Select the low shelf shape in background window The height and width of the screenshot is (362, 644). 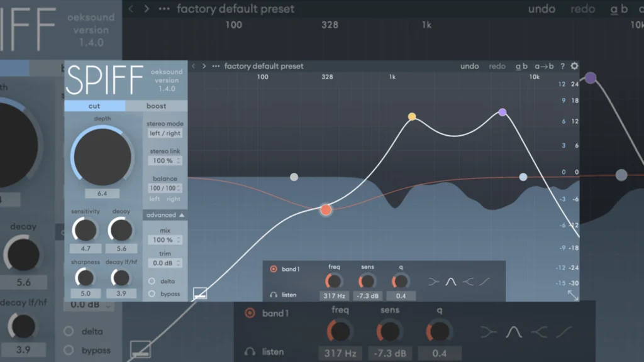tap(489, 332)
